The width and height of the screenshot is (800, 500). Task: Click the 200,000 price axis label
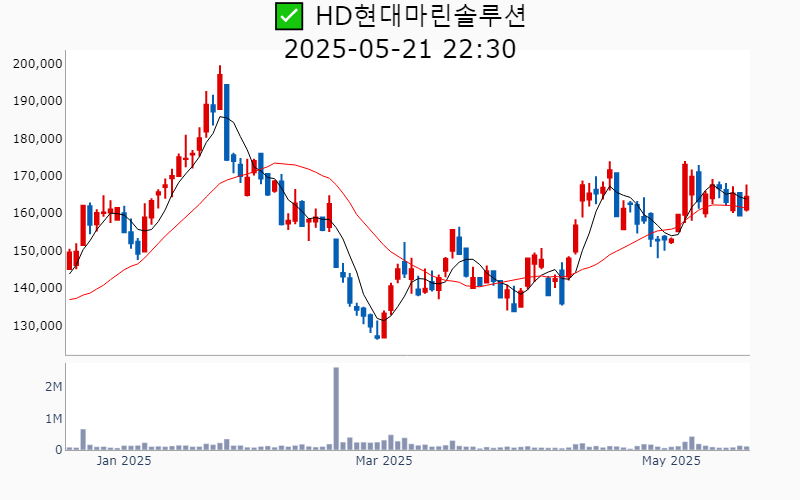pos(37,64)
